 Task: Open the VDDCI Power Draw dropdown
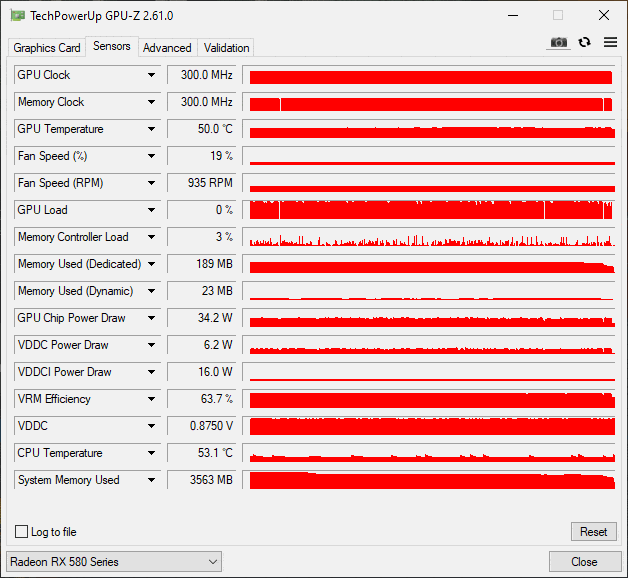151,372
